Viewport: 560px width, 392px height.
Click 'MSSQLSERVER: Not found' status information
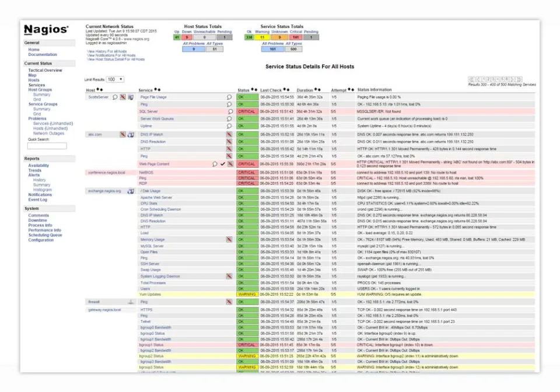point(379,111)
